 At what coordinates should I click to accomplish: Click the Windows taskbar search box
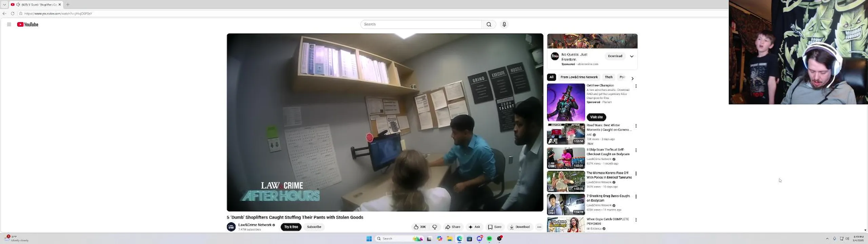[399, 239]
